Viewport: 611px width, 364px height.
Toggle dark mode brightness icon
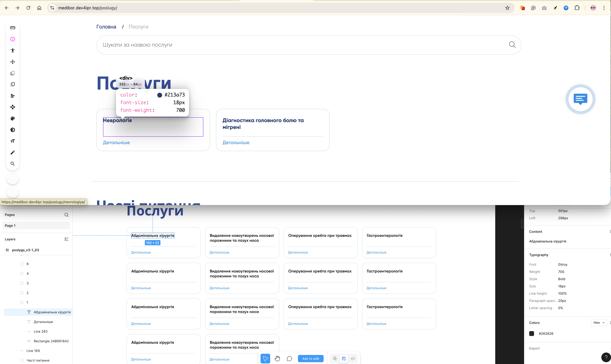tap(13, 130)
